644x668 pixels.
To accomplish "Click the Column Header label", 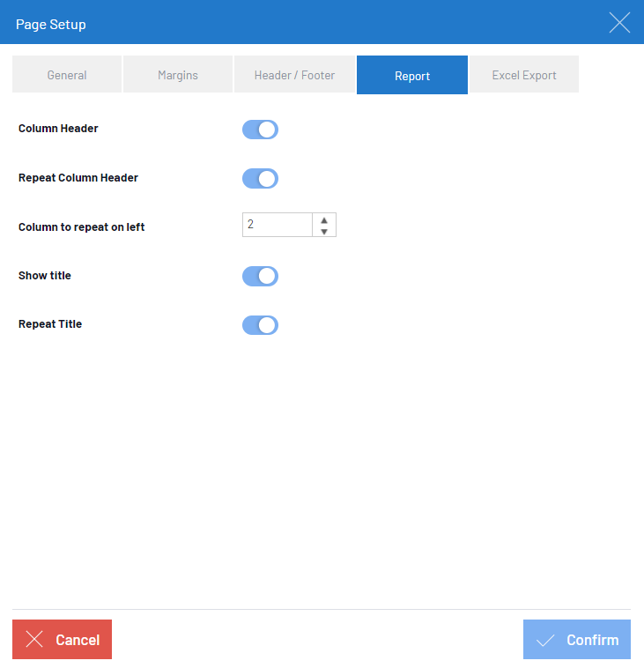I will coord(58,129).
